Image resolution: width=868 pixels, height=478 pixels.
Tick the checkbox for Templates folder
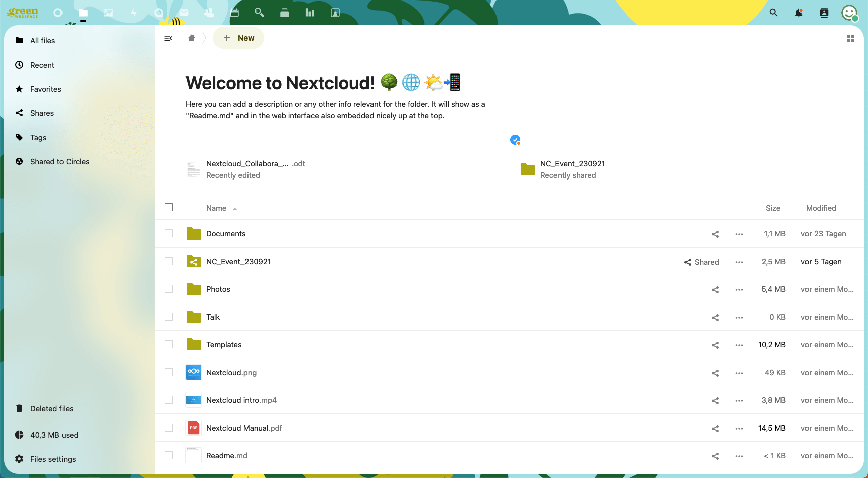pos(169,344)
